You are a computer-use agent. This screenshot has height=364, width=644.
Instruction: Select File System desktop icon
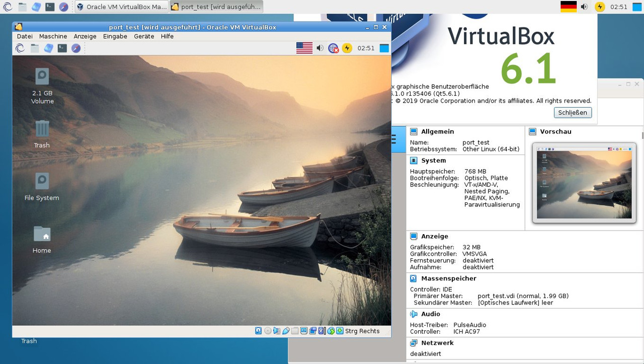(42, 187)
